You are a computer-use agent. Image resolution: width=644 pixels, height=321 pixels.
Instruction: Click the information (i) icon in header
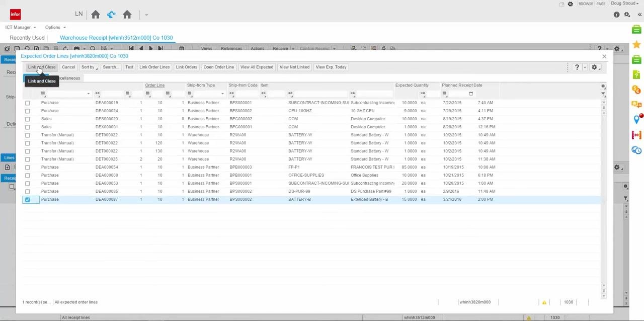point(617,15)
